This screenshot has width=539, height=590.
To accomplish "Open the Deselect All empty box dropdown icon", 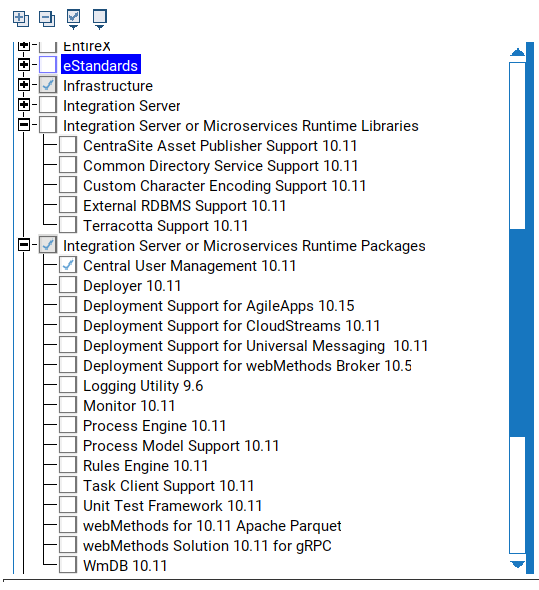I will [100, 19].
